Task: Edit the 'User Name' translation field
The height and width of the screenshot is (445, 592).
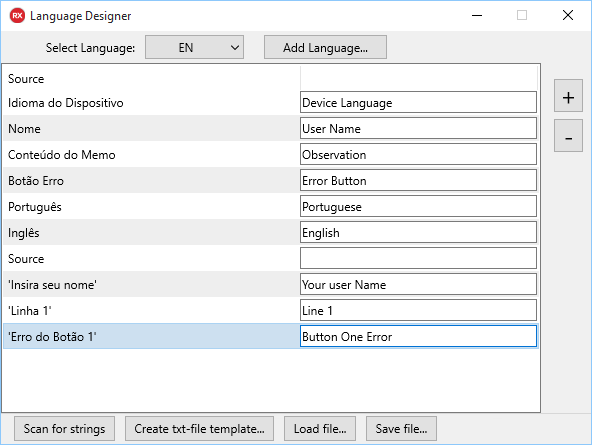Action: (x=418, y=128)
